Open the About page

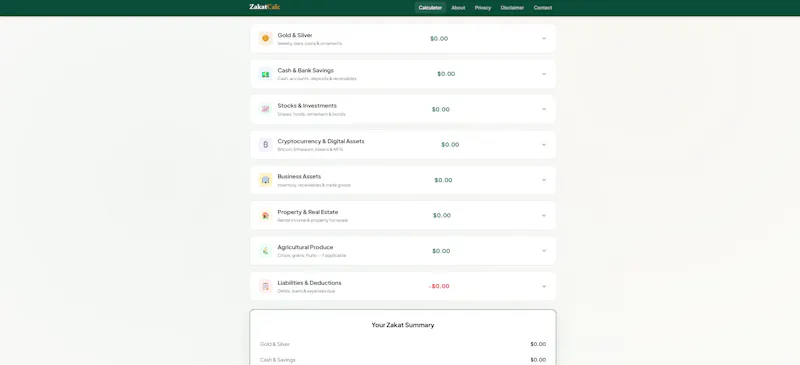tap(458, 8)
